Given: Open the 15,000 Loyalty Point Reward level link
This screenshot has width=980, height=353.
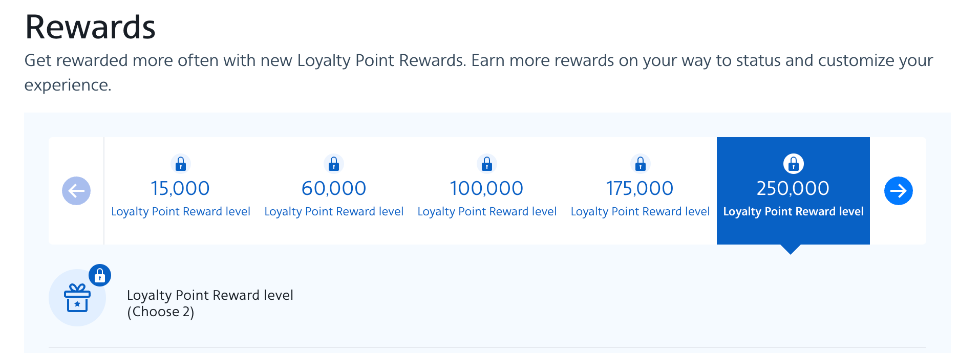Looking at the screenshot, I should pos(180,211).
